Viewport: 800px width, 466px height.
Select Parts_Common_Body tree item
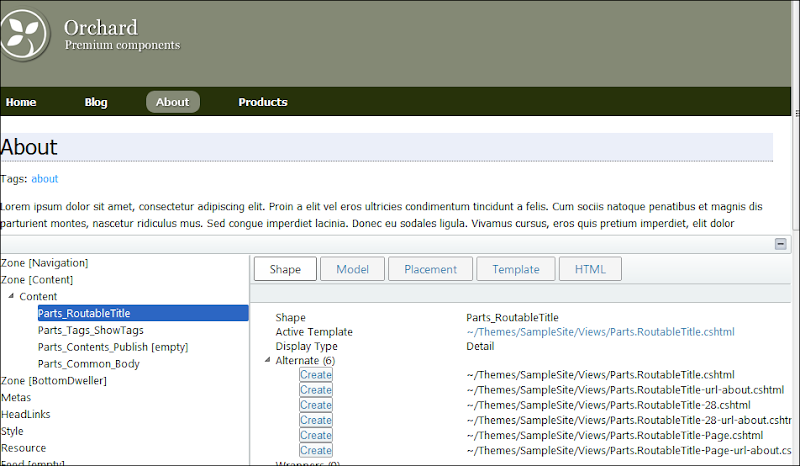(x=89, y=364)
